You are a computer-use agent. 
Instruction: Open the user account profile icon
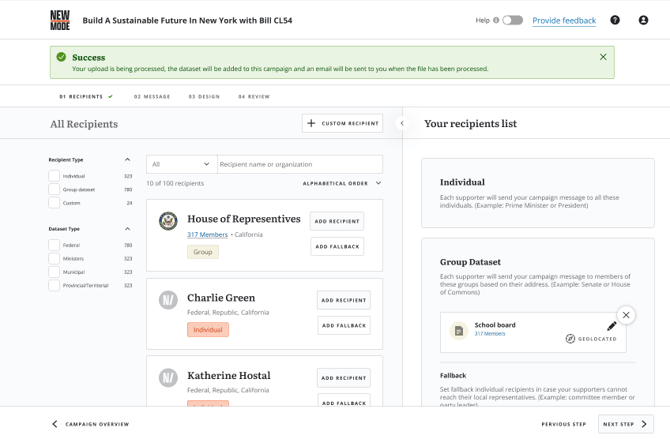(643, 20)
